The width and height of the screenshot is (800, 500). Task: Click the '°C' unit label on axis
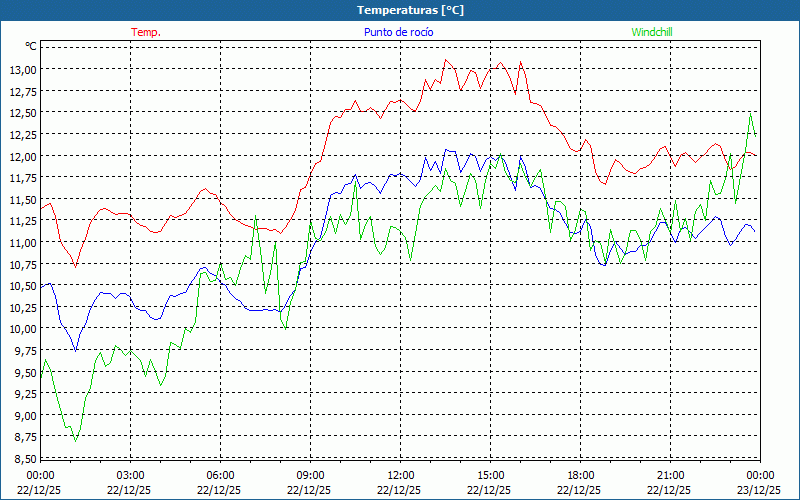[x=31, y=46]
